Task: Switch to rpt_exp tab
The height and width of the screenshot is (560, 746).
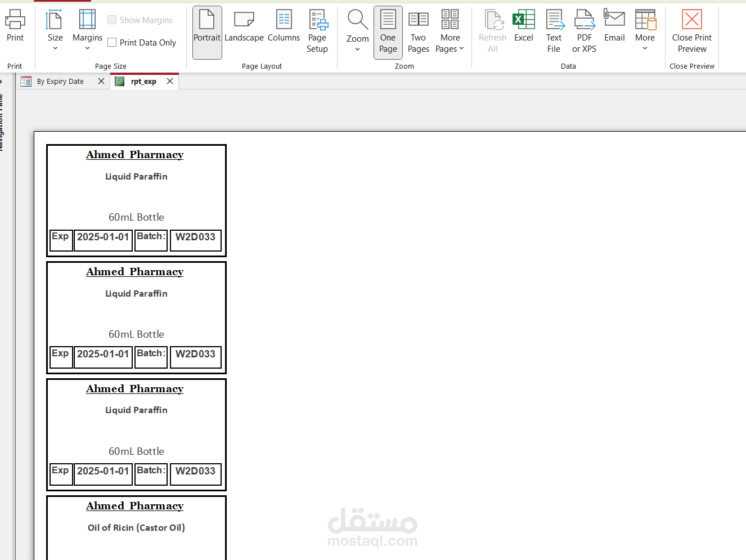Action: pos(143,82)
